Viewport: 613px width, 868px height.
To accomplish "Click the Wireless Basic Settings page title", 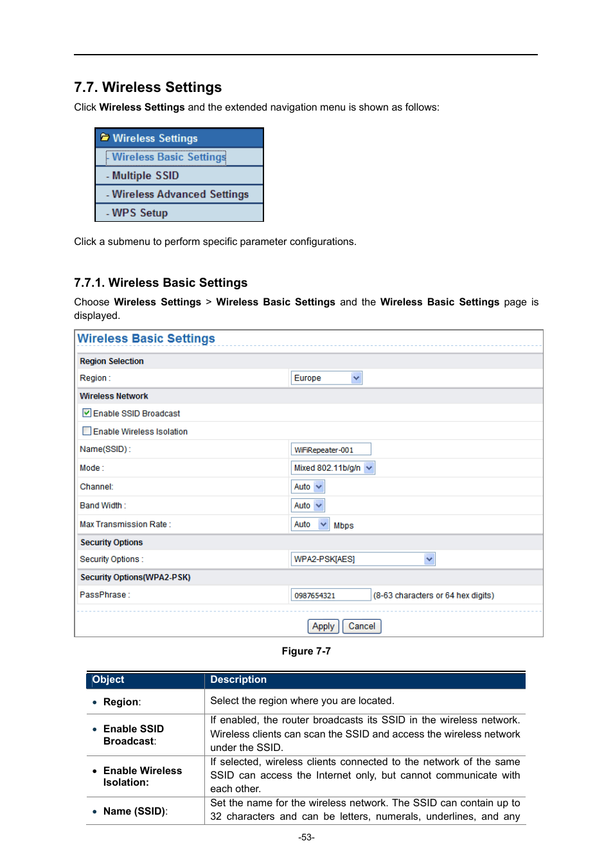I will 146,338.
